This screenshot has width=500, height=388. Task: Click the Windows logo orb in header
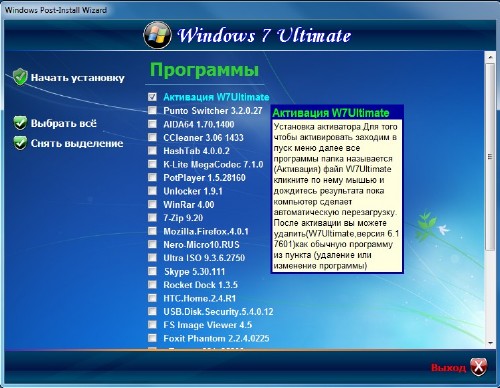click(x=157, y=35)
